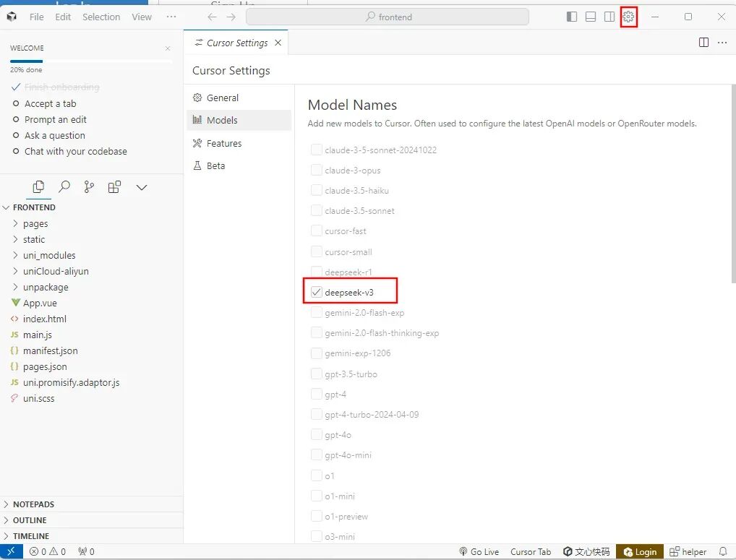Image resolution: width=736 pixels, height=560 pixels.
Task: Enable the gpt-4o model checkbox
Action: (x=317, y=435)
